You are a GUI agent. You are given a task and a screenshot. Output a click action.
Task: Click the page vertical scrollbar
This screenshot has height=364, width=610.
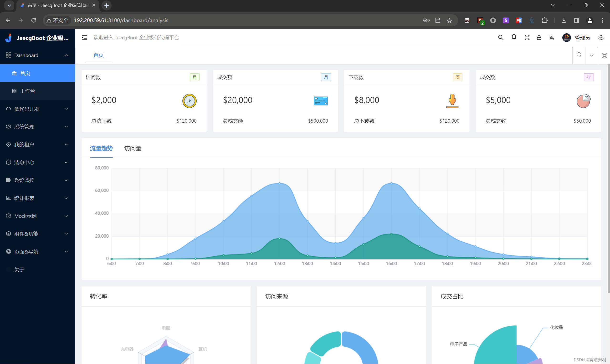[x=608, y=179]
